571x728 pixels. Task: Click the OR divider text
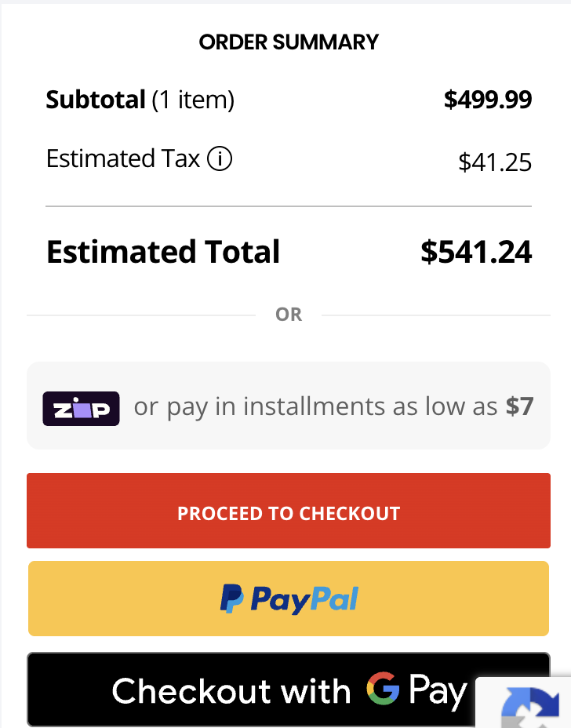click(x=289, y=315)
